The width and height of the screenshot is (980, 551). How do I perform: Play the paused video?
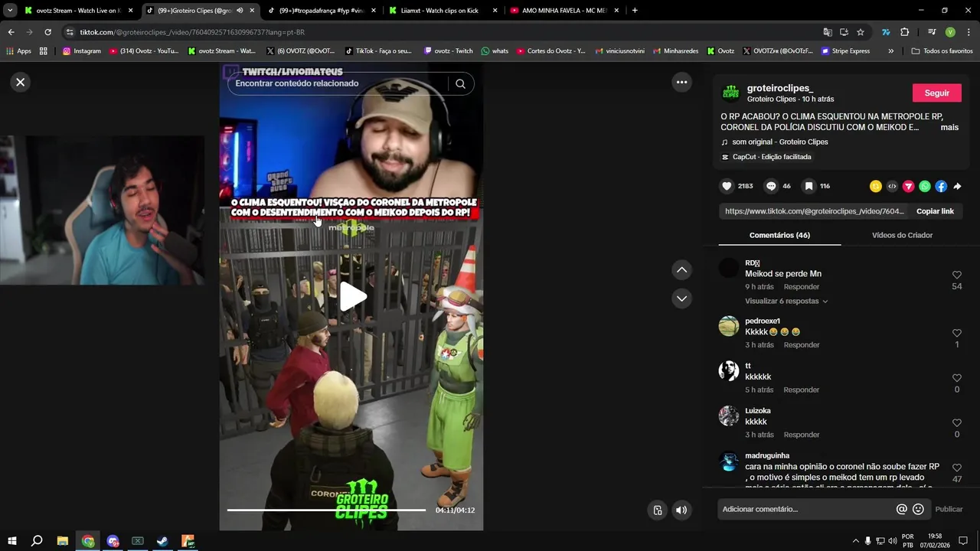(x=351, y=296)
